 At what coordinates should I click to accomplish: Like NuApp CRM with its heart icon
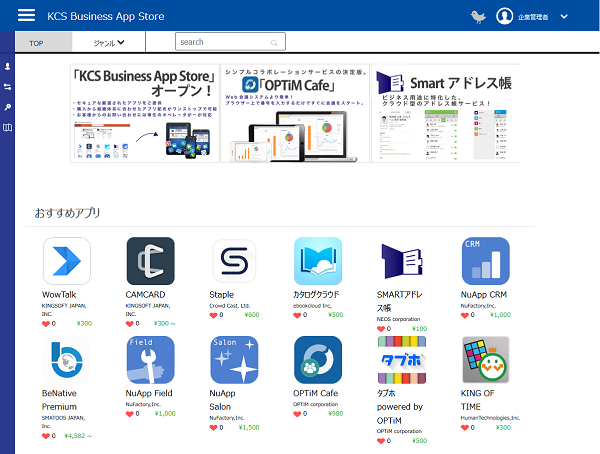tap(465, 315)
